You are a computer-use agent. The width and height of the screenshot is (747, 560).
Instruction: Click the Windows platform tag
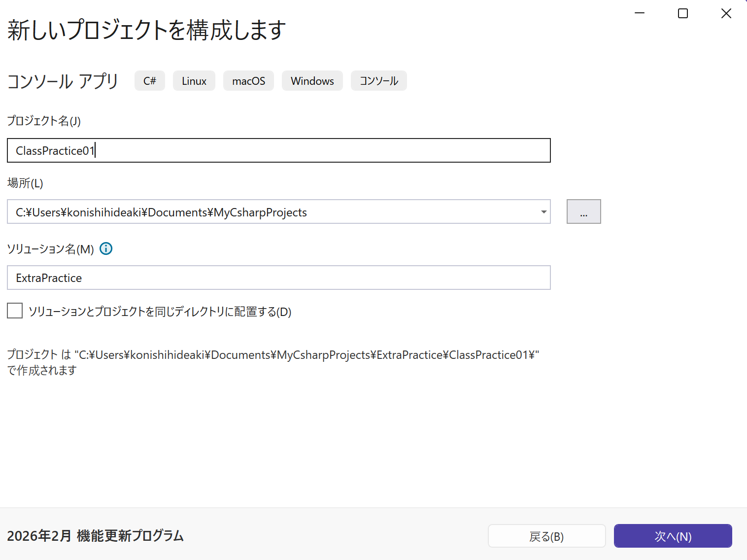(312, 81)
